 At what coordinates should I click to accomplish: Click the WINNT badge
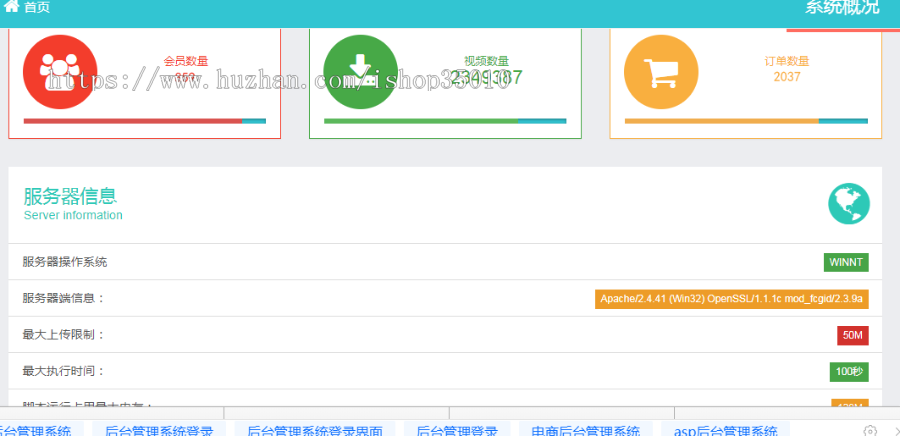pyautogui.click(x=846, y=262)
